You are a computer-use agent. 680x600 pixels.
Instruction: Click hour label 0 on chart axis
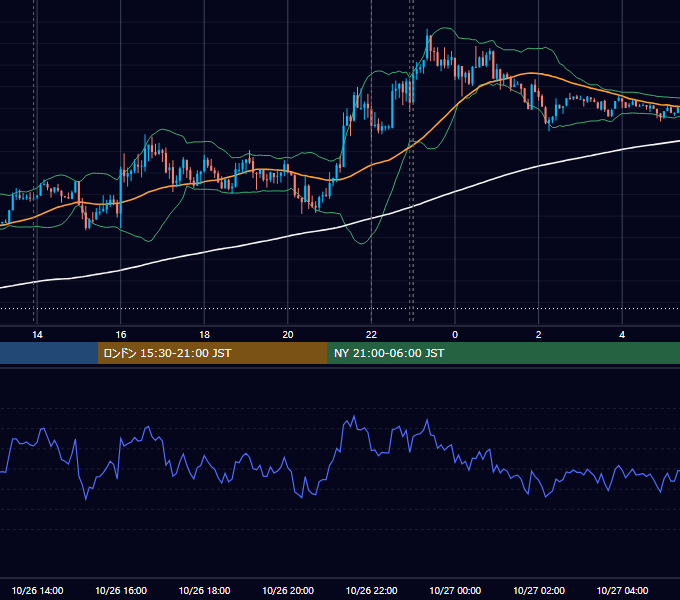point(455,334)
